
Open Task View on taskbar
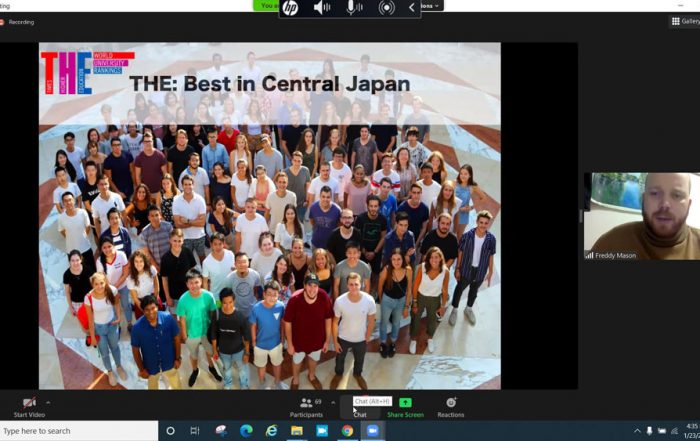(x=195, y=431)
